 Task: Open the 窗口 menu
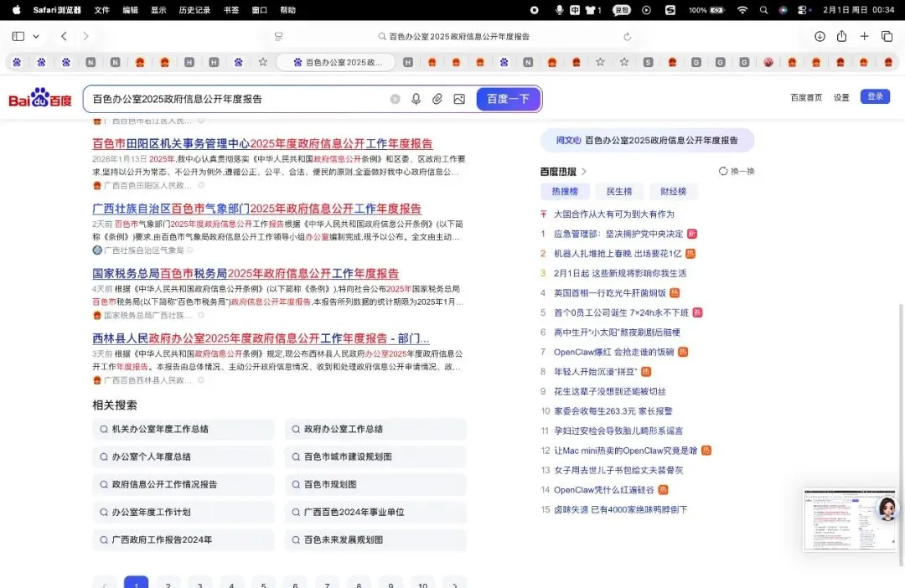[x=259, y=10]
